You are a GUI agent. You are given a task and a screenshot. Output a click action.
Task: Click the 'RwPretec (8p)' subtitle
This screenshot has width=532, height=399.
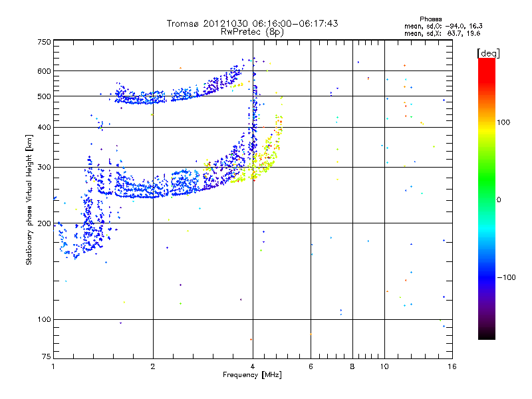point(252,32)
